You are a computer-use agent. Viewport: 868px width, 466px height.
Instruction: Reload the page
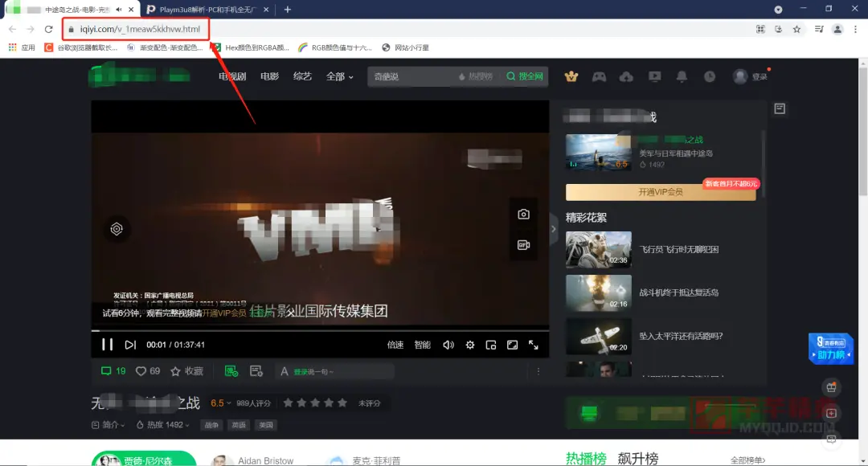pyautogui.click(x=49, y=30)
